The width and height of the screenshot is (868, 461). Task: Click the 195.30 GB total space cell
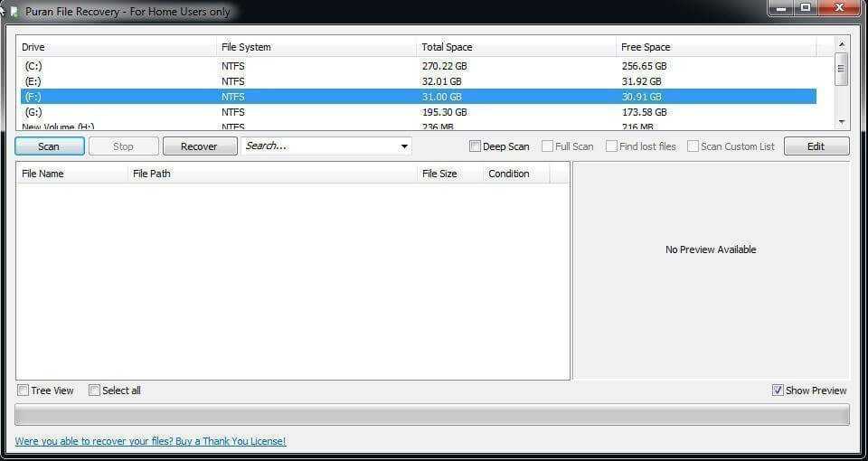(x=444, y=112)
